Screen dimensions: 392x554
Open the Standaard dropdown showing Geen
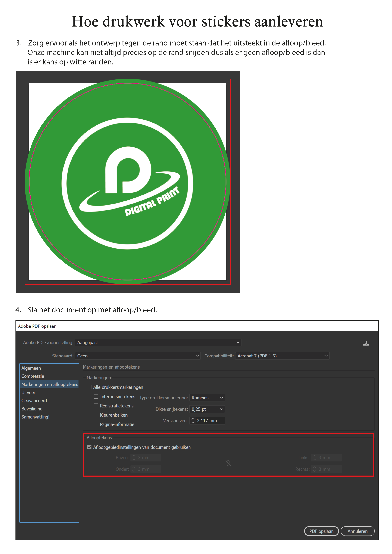pos(138,356)
